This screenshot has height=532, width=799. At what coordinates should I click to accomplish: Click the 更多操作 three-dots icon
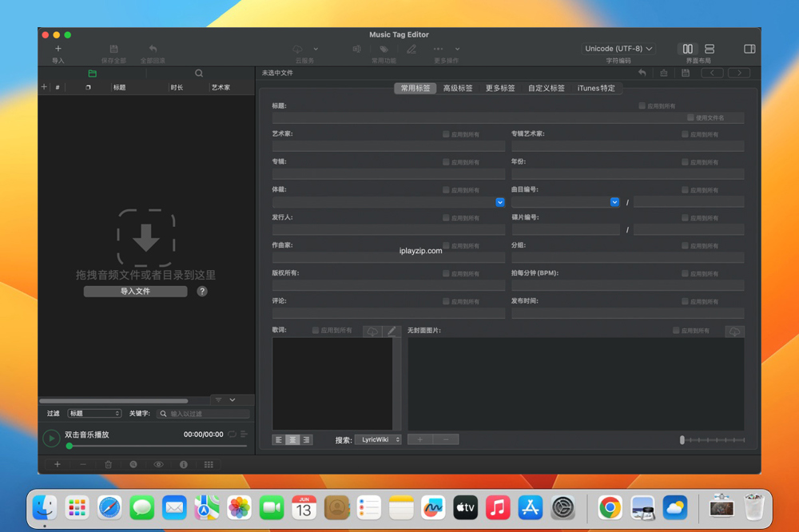pos(438,49)
